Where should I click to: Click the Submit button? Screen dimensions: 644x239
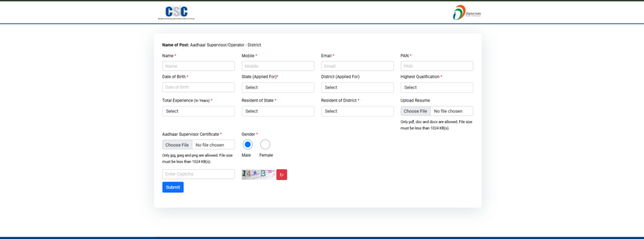coord(173,187)
